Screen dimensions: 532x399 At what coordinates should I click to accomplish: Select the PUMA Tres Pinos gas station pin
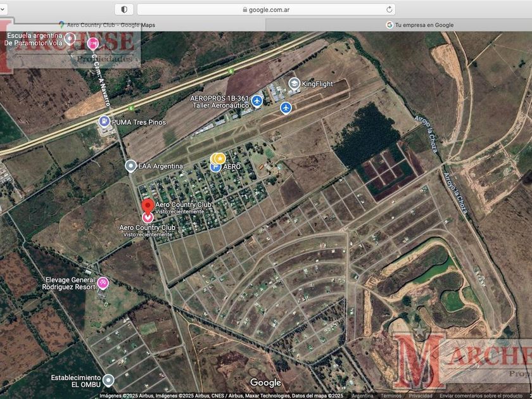[x=104, y=122]
